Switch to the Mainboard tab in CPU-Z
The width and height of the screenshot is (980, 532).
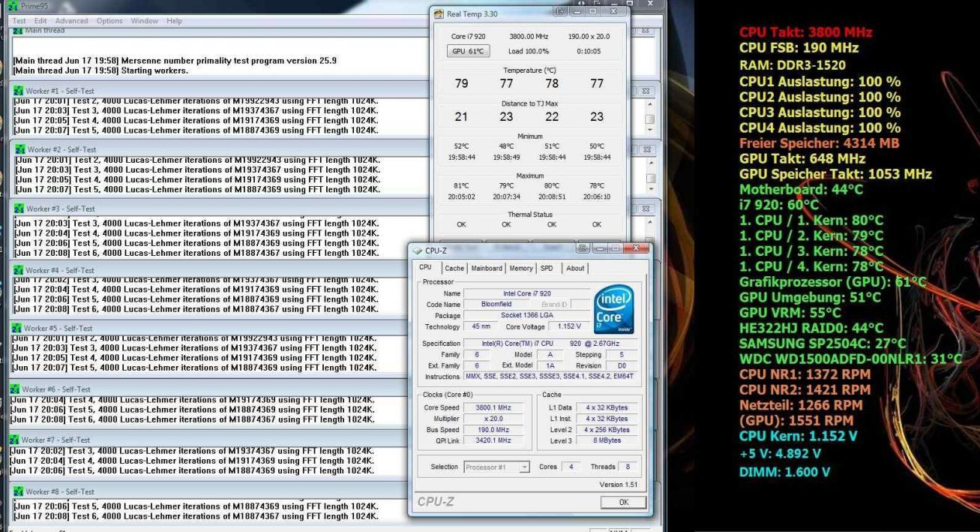pos(487,269)
